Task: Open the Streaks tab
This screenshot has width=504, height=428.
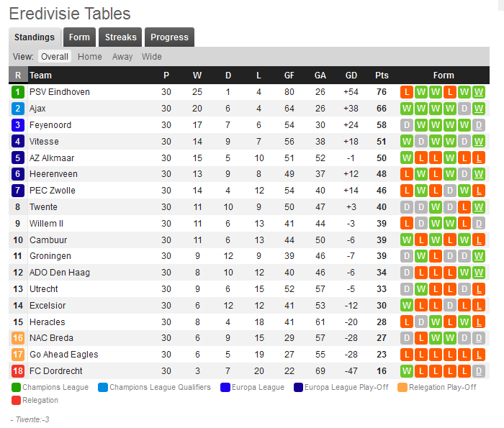Action: [x=120, y=37]
